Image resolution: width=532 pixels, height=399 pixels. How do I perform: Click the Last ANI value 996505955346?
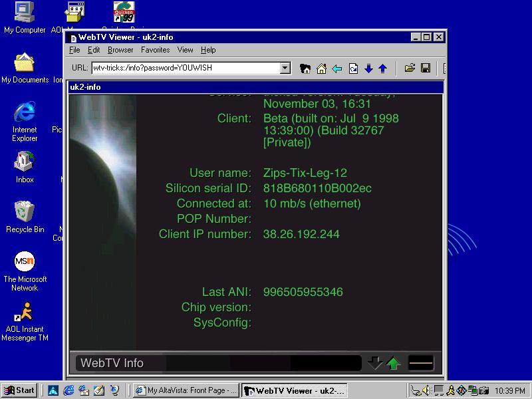tap(303, 292)
